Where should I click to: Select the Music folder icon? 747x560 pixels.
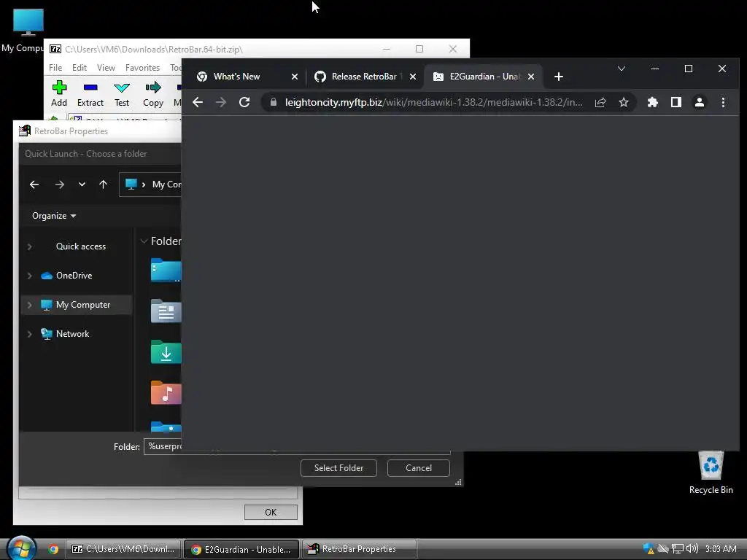pos(166,393)
